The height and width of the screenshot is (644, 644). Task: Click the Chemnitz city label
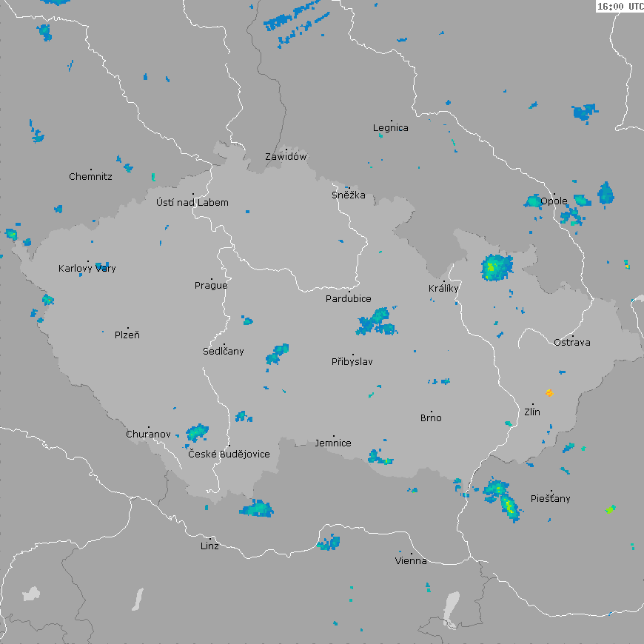(90, 177)
